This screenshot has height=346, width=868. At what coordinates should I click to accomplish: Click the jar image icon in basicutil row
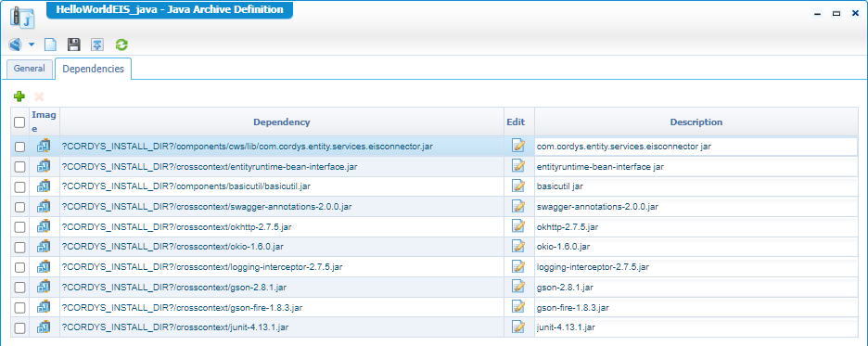pyautogui.click(x=44, y=186)
